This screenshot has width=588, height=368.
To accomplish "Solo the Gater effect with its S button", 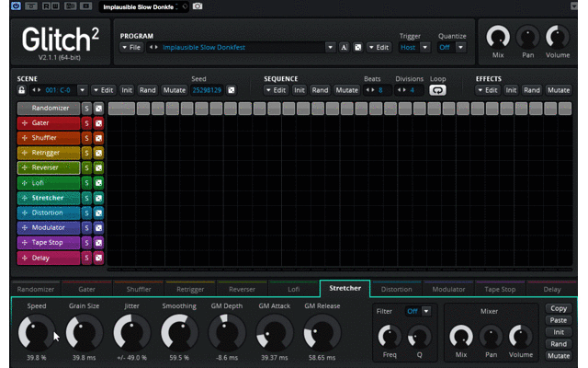I will pos(86,123).
